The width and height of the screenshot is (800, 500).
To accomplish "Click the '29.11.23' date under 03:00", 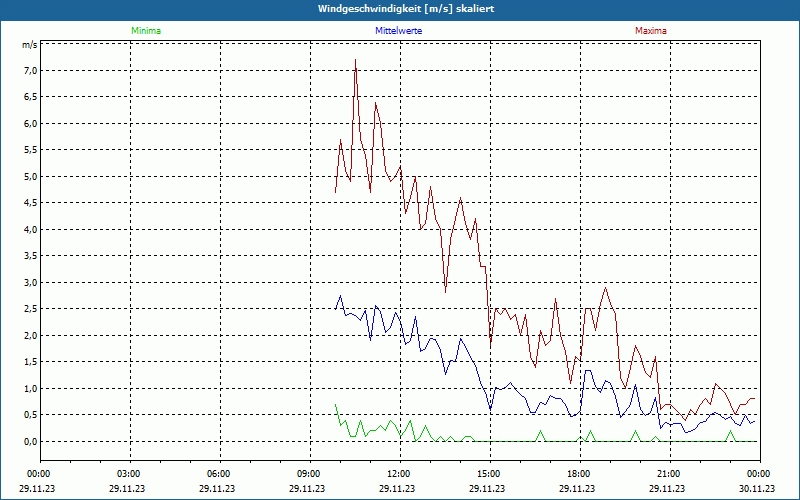I will click(127, 489).
